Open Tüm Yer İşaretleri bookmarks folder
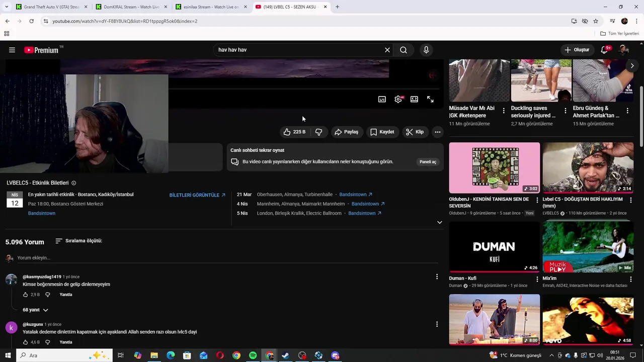Screen dimensions: 644x362 tap(619, 34)
